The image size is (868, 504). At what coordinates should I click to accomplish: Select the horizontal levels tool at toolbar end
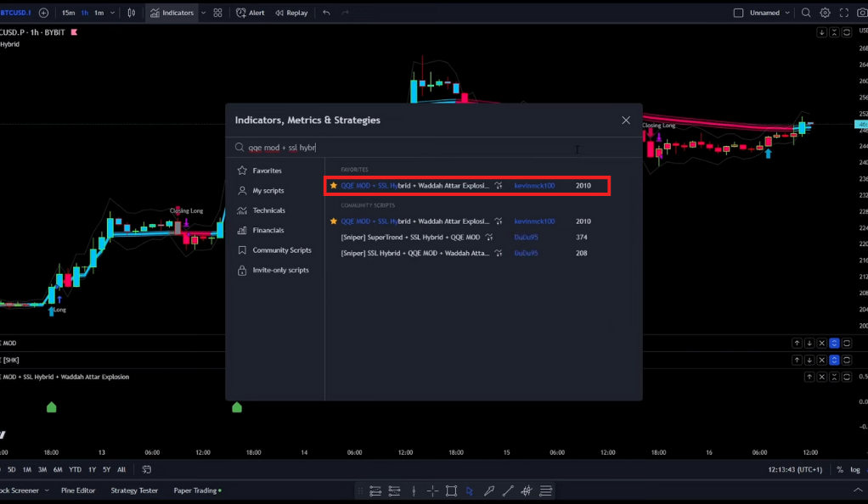pos(546,490)
